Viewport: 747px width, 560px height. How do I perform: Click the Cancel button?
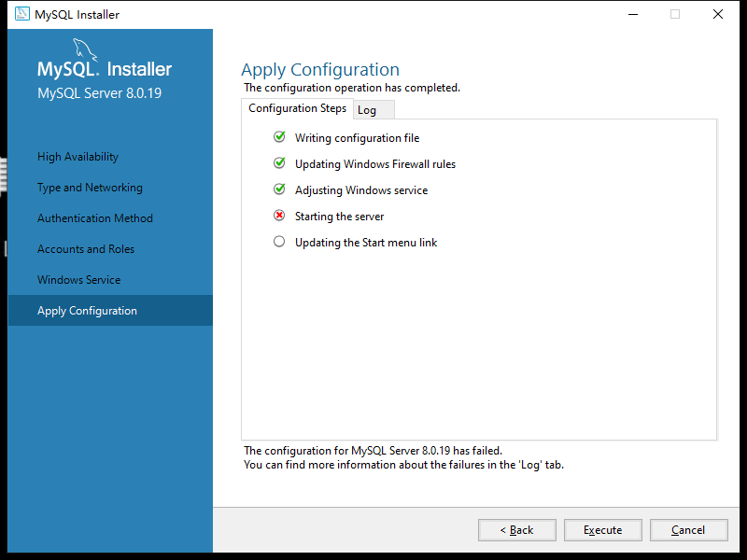point(688,530)
